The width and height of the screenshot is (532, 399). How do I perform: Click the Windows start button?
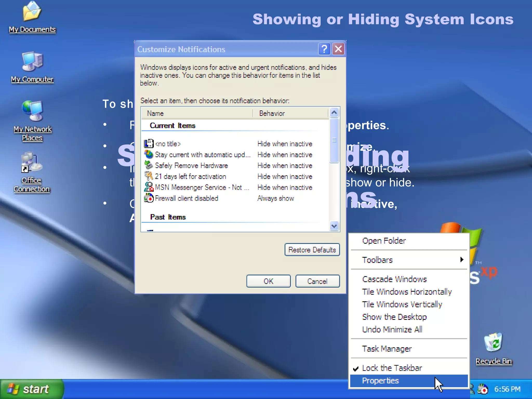32,389
